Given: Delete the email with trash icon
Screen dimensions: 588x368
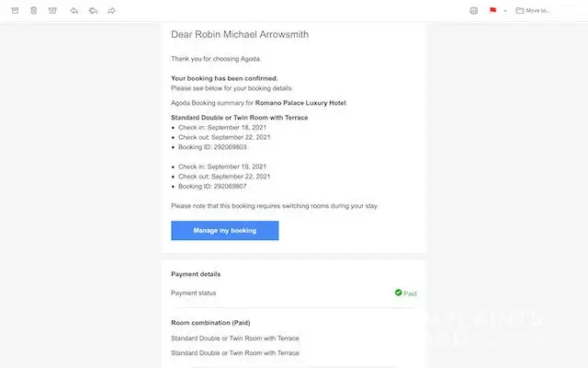Looking at the screenshot, I should tap(33, 11).
